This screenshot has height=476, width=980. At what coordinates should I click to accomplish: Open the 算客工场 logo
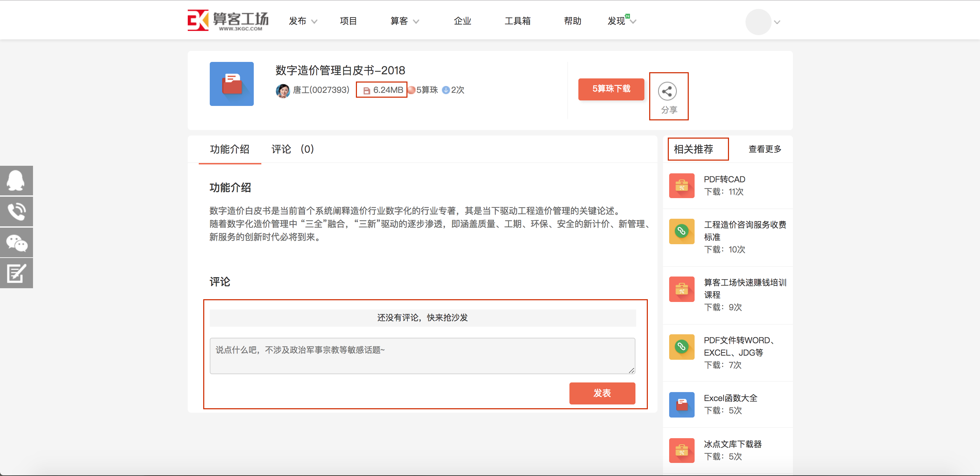227,20
